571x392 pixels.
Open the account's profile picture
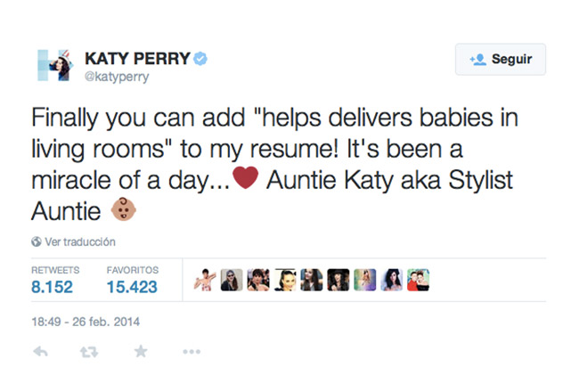click(x=53, y=67)
